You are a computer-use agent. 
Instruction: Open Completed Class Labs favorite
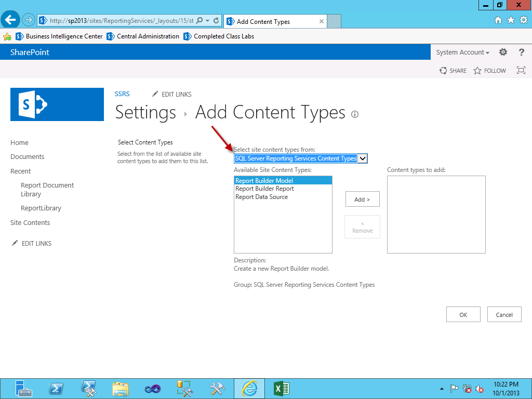(x=219, y=36)
